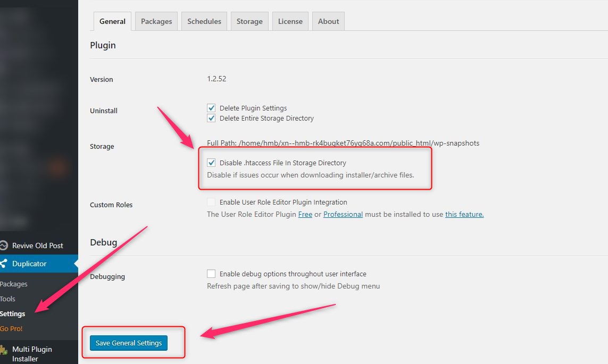Enable debug options throughout user interface
Screen dimensions: 608x364
click(211, 274)
